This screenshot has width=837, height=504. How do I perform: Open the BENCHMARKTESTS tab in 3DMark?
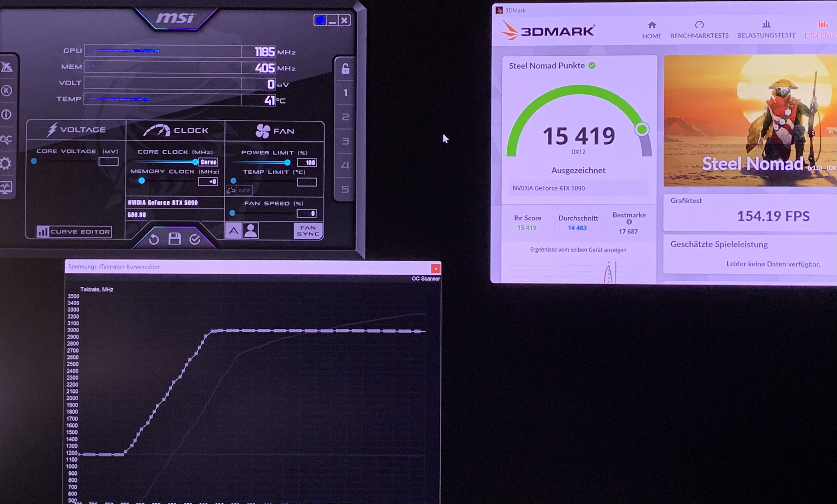point(699,30)
